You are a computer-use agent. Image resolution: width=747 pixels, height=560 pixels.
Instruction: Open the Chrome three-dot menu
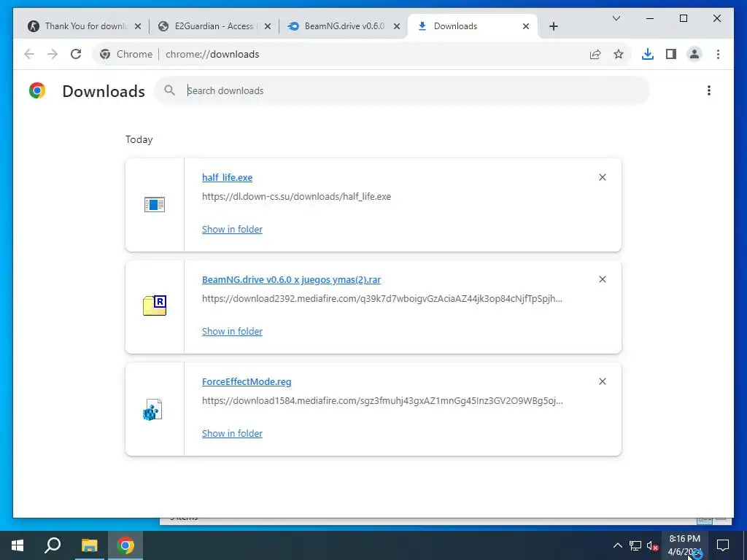point(718,54)
